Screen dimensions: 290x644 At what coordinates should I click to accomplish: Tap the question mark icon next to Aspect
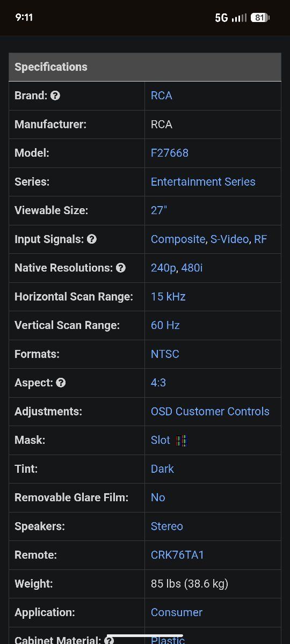61,383
